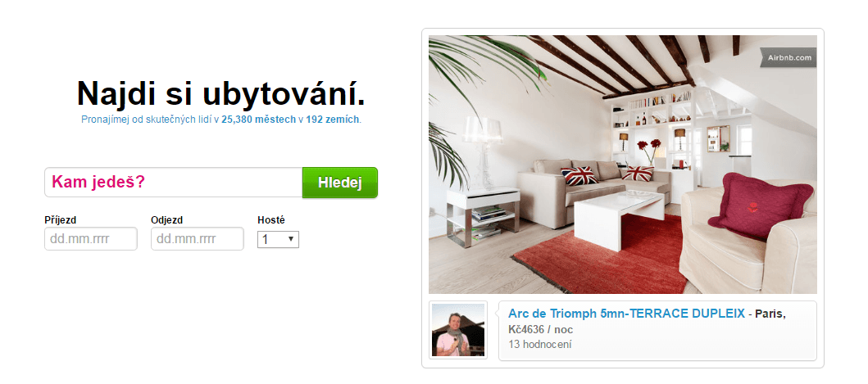Expand the Hosté guests dropdown
The height and width of the screenshot is (384, 868).
[278, 240]
